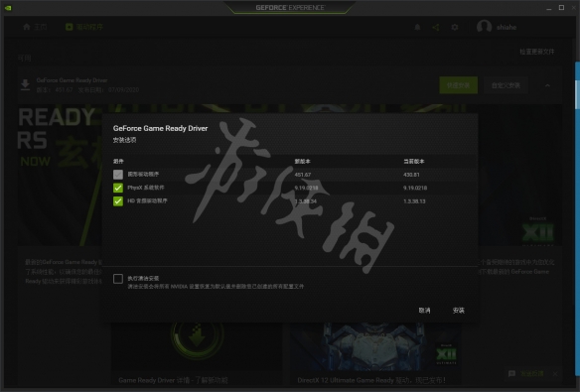This screenshot has width=580, height=392.
Task: Open the DirectX 12 Ultimate article thumbnail
Action: click(x=374, y=346)
